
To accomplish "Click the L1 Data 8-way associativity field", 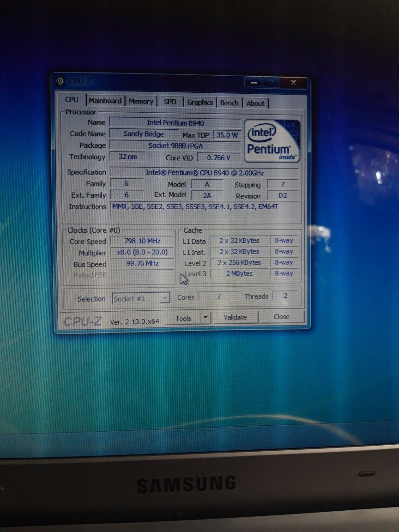I will pos(284,241).
